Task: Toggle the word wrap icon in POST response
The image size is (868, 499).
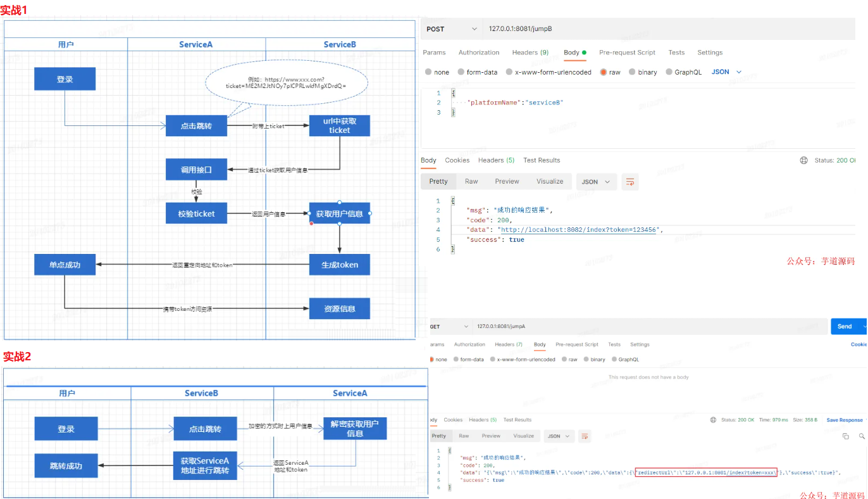Action: [629, 182]
